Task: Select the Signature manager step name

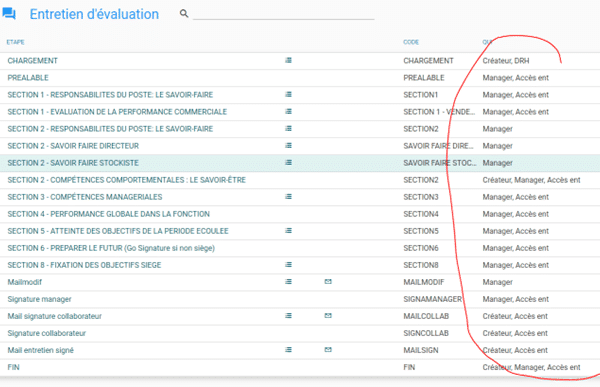Action: click(39, 299)
